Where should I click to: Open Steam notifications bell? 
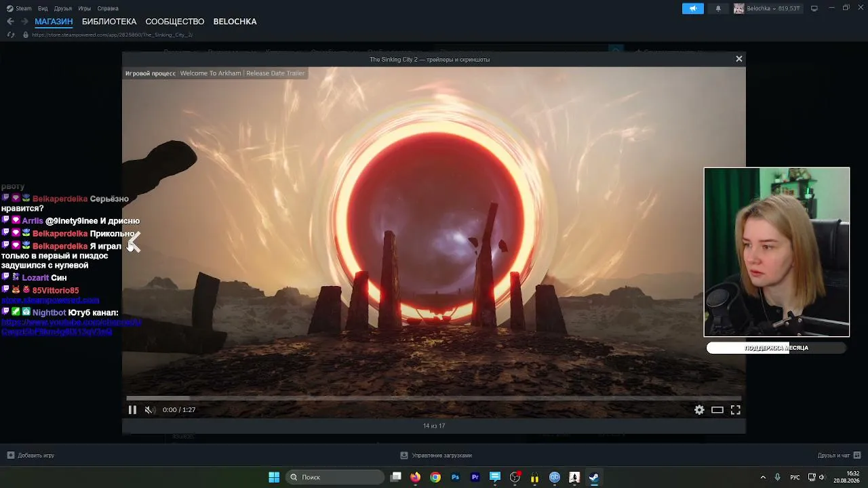(x=718, y=8)
